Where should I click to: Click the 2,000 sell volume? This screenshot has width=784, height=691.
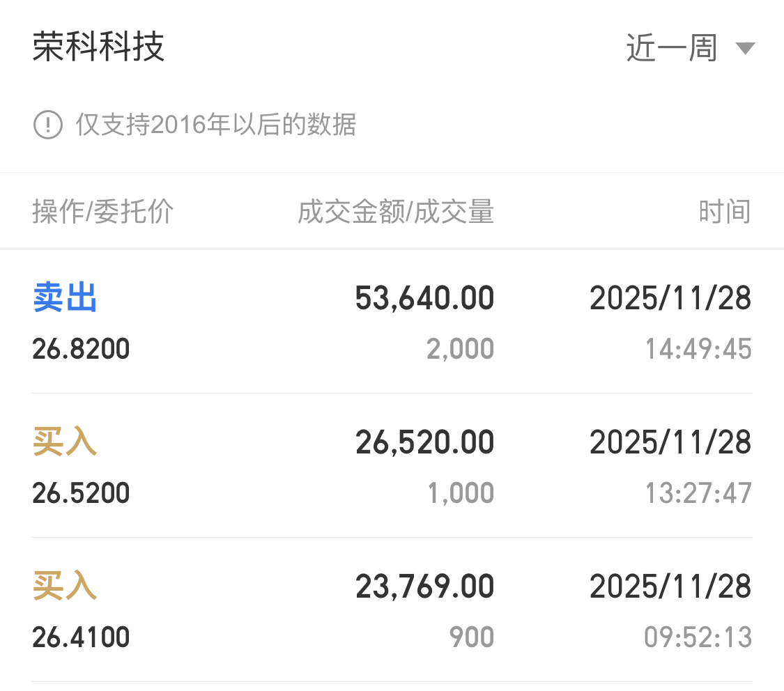(460, 349)
